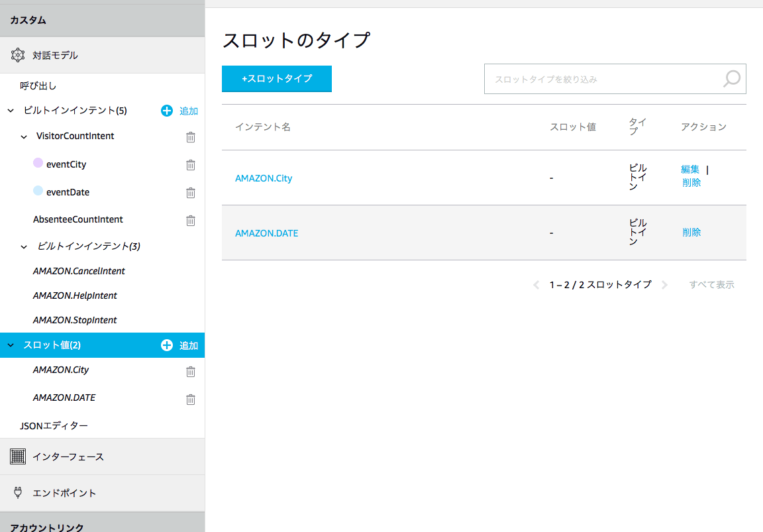Select AMAZON.CancelIntent in tree
The width and height of the screenshot is (763, 532).
(79, 271)
